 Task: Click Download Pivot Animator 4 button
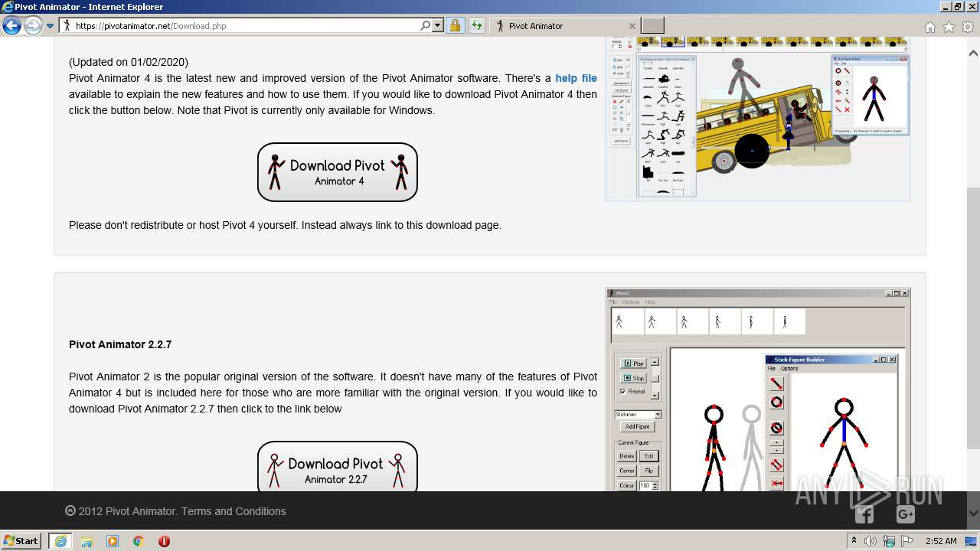[338, 172]
